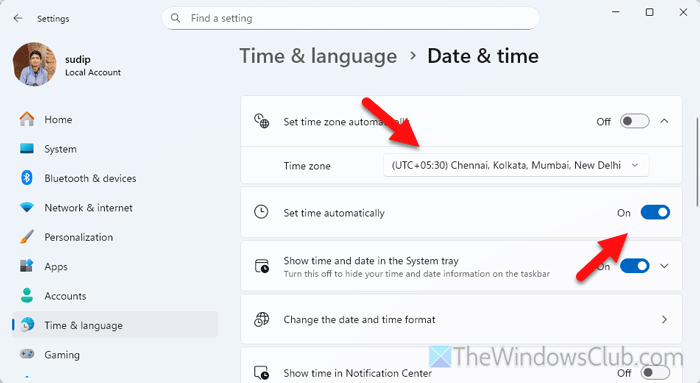Click the search magnifier icon
The width and height of the screenshot is (700, 383).
[x=175, y=18]
